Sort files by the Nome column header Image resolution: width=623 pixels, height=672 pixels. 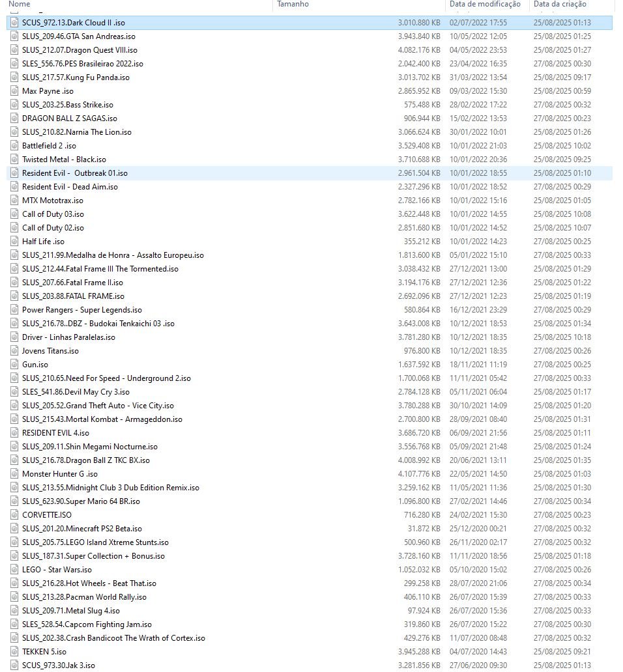20,4
